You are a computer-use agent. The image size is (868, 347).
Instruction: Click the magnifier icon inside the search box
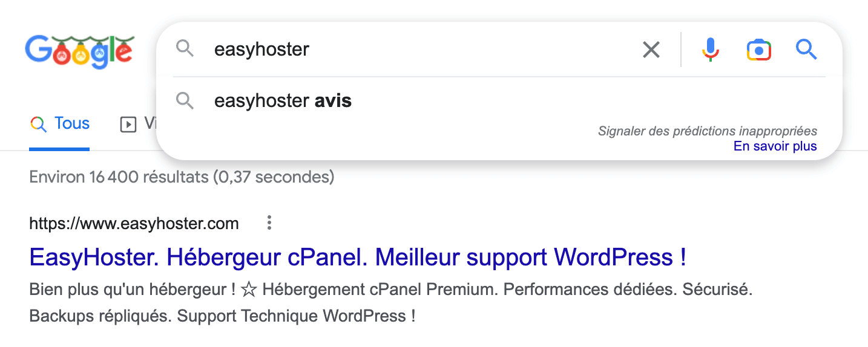click(185, 49)
